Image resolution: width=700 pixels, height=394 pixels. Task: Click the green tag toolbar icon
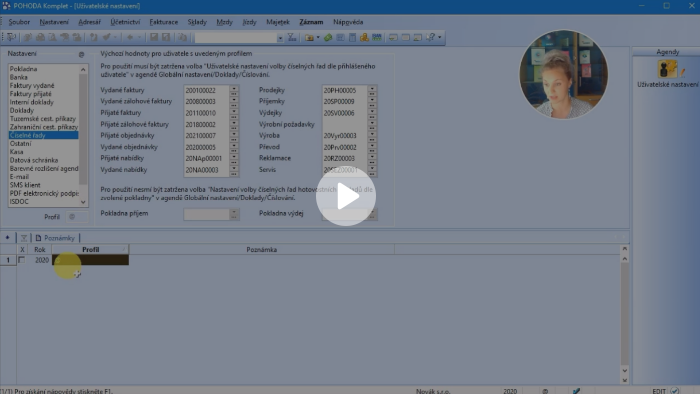click(328, 37)
